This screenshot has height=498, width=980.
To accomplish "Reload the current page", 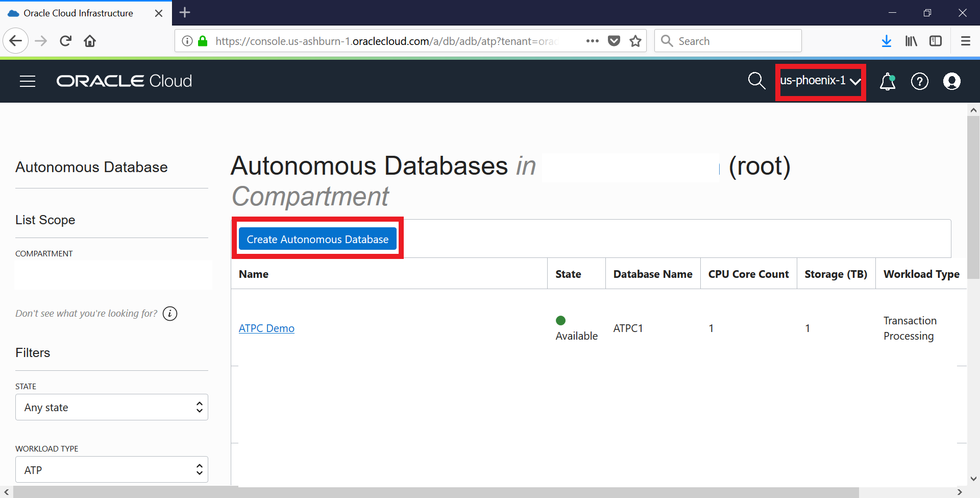I will (65, 41).
